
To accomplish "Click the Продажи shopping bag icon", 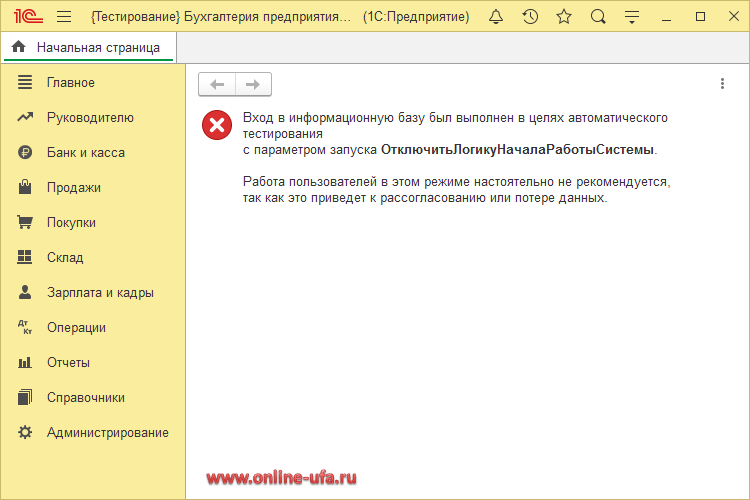I will (x=25, y=187).
